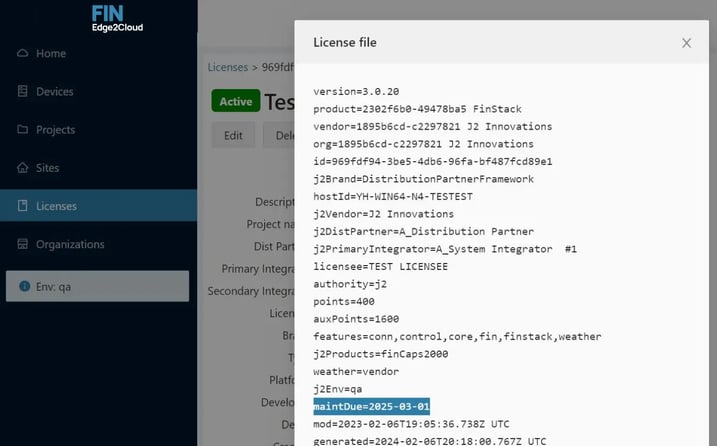The height and width of the screenshot is (446, 717).
Task: Click the auxPoints=1600 line
Action: (x=356, y=319)
